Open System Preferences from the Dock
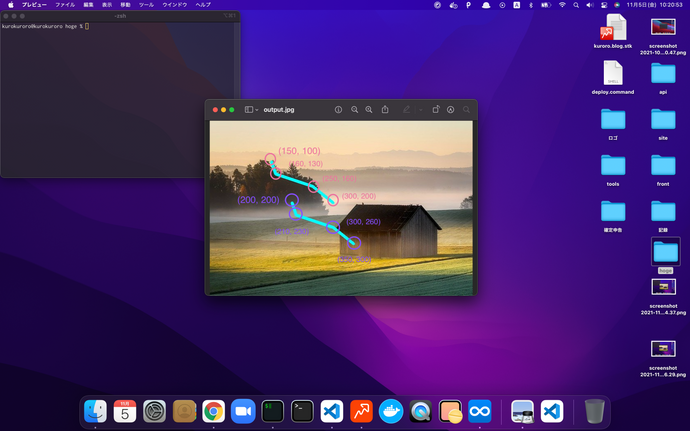The image size is (690, 431). pyautogui.click(x=154, y=411)
